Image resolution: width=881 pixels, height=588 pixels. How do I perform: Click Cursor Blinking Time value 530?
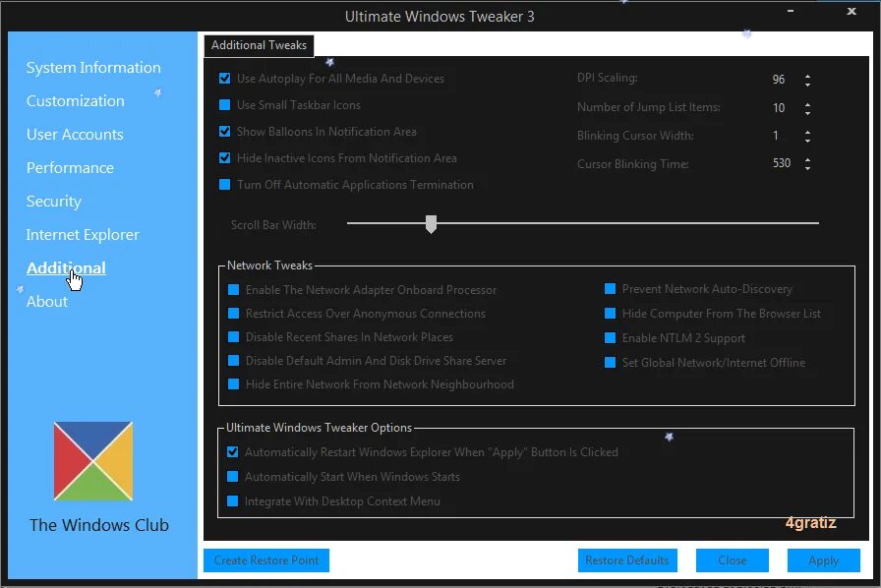point(782,163)
